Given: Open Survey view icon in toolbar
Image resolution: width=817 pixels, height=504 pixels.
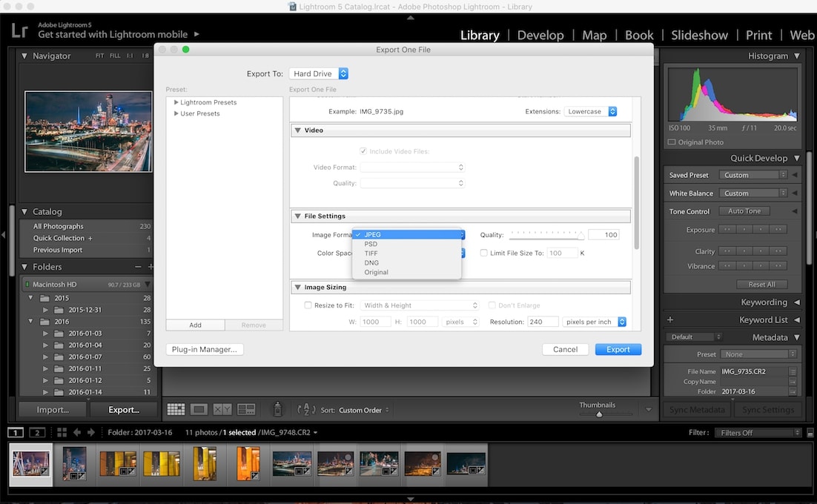Looking at the screenshot, I should click(246, 410).
